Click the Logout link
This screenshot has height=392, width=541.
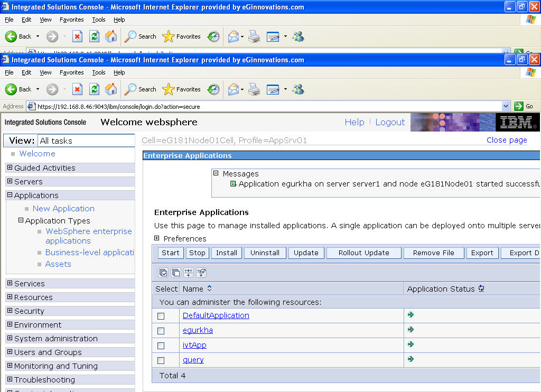[390, 122]
